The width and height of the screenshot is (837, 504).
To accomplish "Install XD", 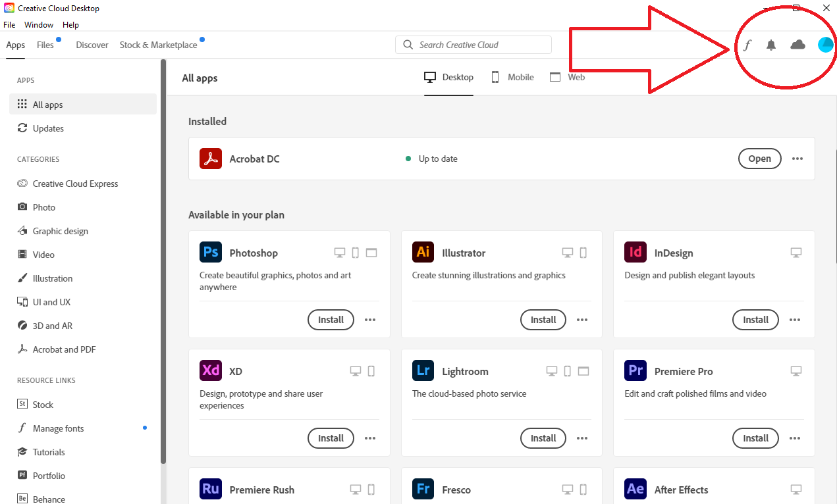I will pyautogui.click(x=331, y=438).
